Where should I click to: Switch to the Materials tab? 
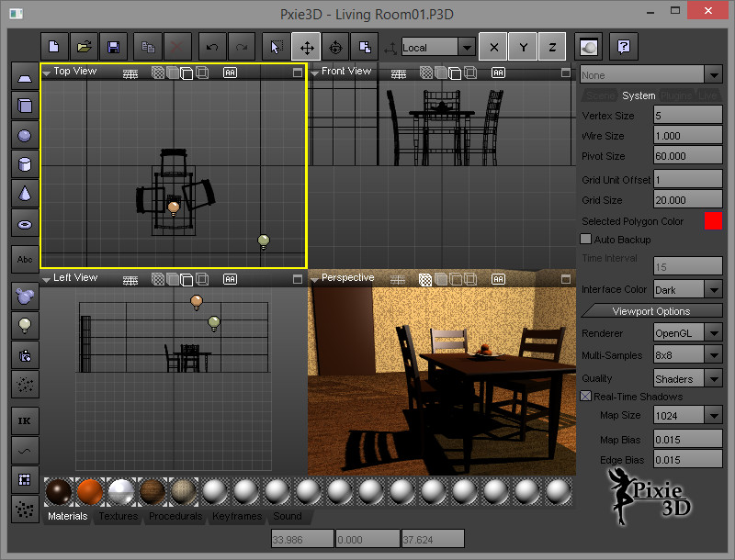(x=67, y=516)
